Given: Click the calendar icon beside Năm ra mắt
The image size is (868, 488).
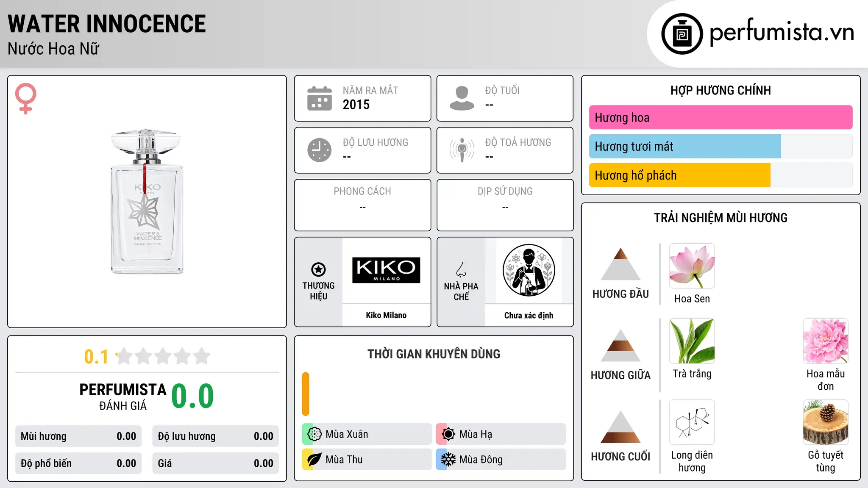Looking at the screenshot, I should click(320, 98).
